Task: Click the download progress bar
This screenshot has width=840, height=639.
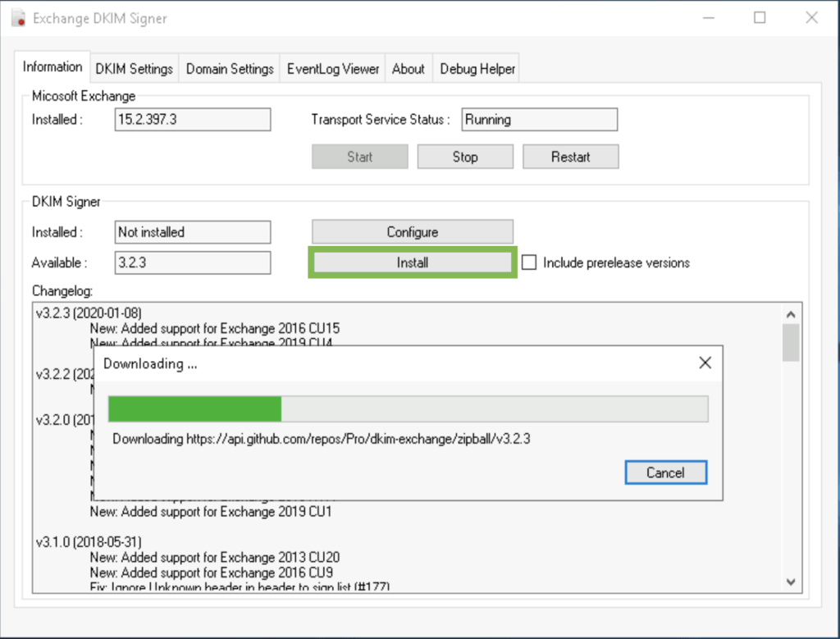Action: tap(408, 408)
